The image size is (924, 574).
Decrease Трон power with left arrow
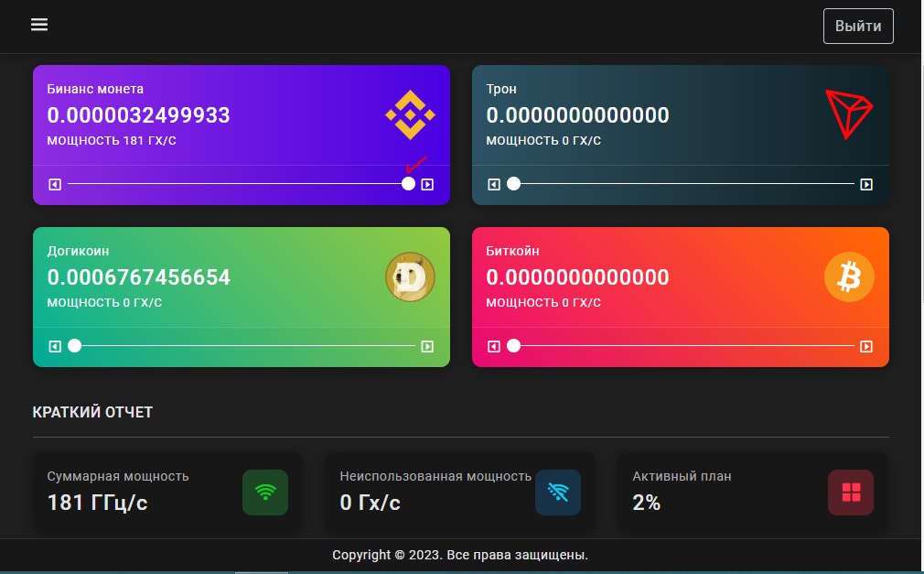[494, 185]
